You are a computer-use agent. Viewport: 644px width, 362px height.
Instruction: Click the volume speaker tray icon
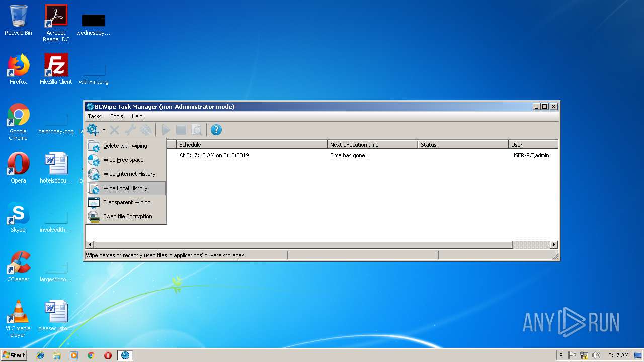(596, 355)
